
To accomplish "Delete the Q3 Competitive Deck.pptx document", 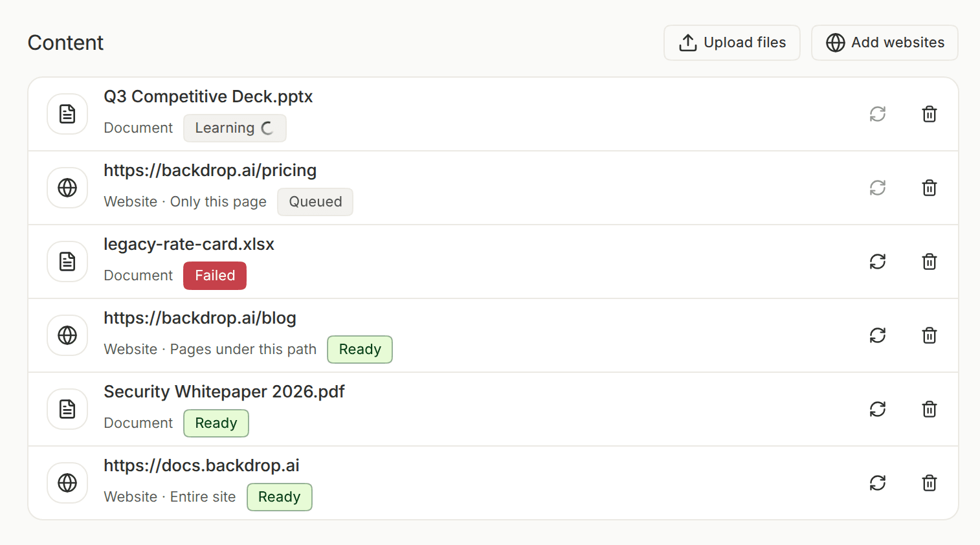I will tap(930, 114).
